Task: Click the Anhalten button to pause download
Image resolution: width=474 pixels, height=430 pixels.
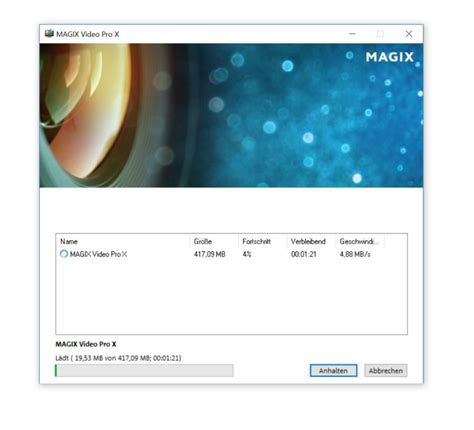Action: pos(333,370)
